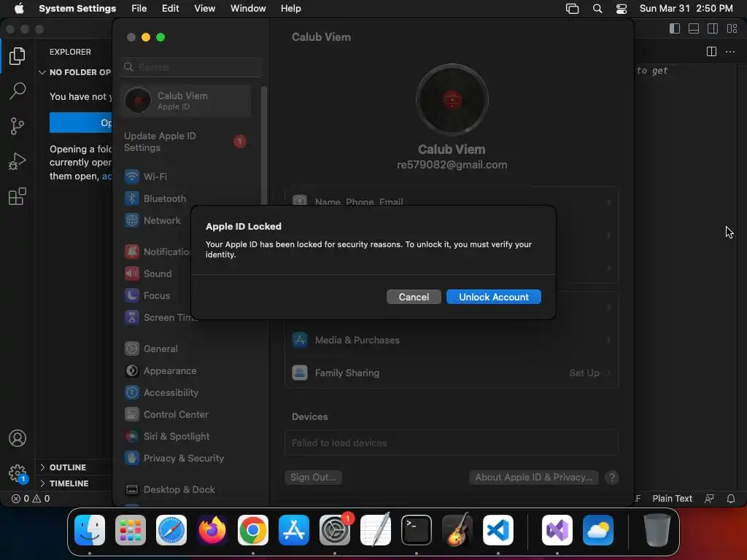The image size is (747, 560).
Task: Cancel the Apple ID Locked dialog
Action: [x=414, y=297]
